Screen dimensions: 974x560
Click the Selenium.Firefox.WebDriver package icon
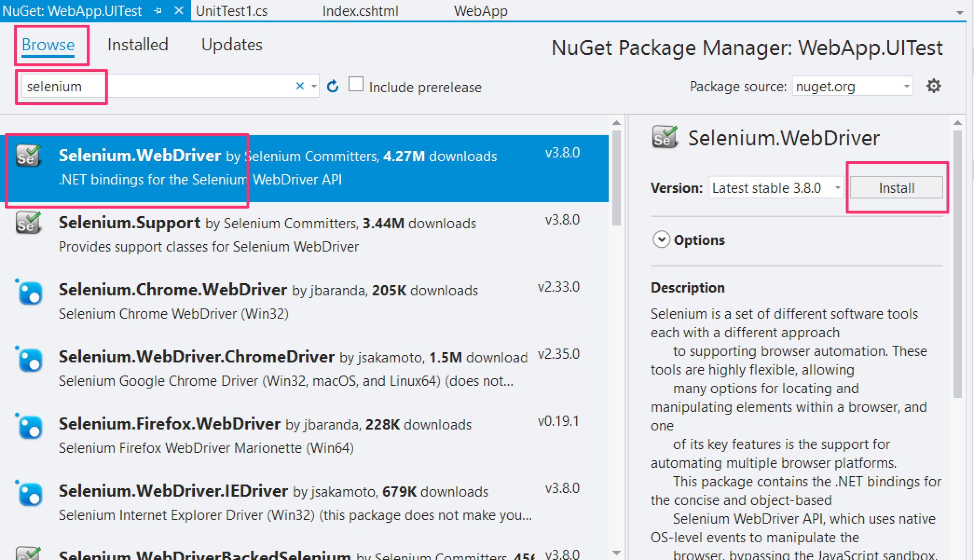point(30,427)
